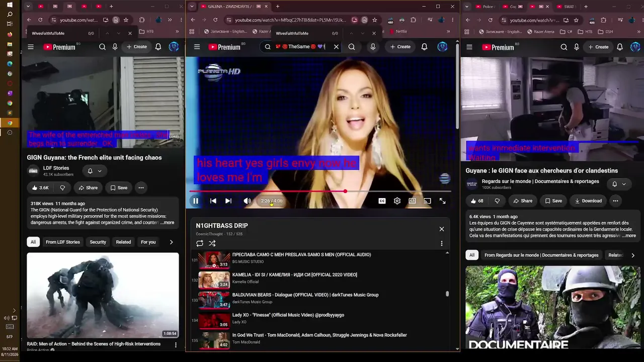Toggle loop for the N1GHTBASS DR!P playlist
Image resolution: width=644 pixels, height=362 pixels.
pyautogui.click(x=200, y=243)
